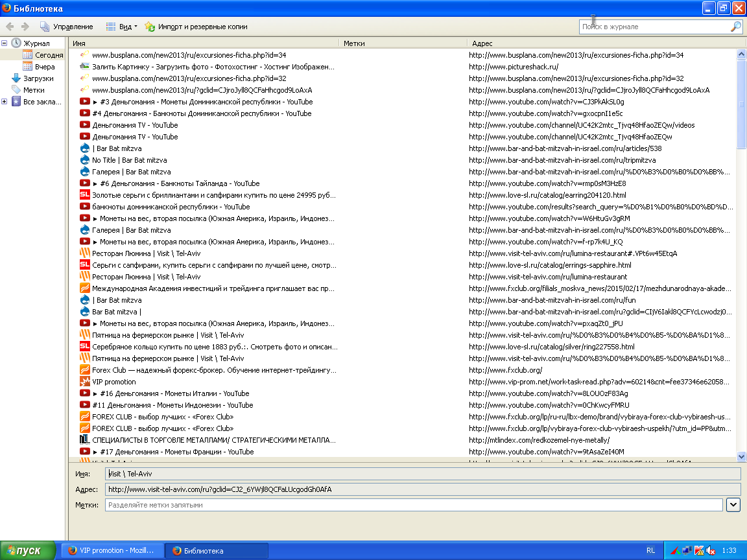The width and height of the screenshot is (747, 560).
Task: Select the picturehack 'Залить Картинку' history row
Action: click(x=402, y=67)
